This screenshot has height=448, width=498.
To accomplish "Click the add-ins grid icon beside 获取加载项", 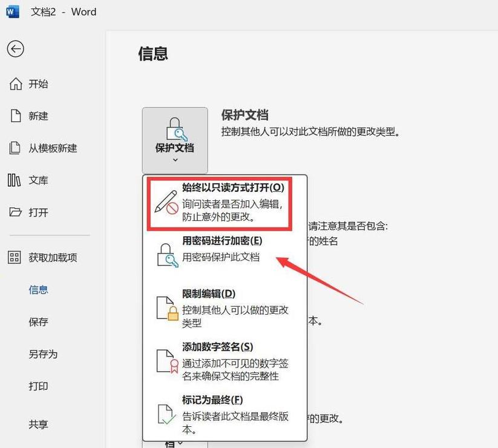I will tap(15, 257).
